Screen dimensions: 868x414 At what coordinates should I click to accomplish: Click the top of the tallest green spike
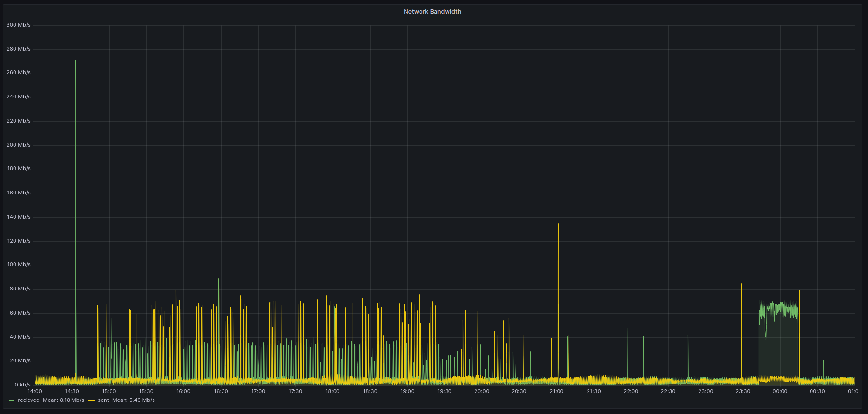[x=75, y=61]
